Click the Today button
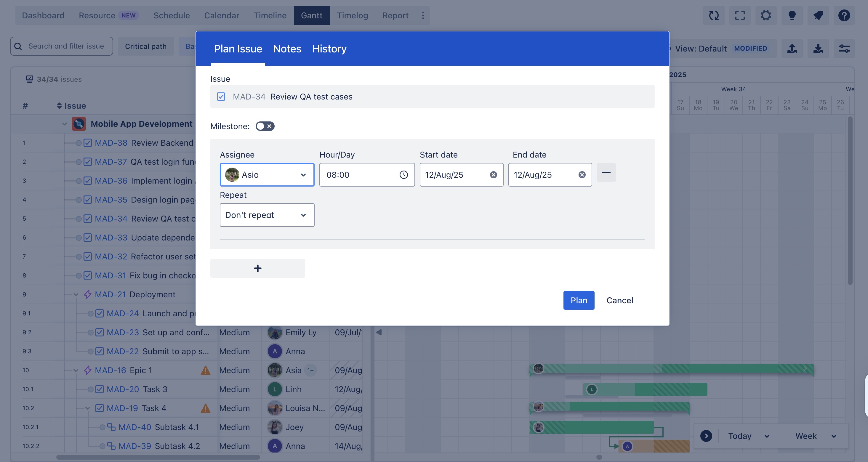The height and width of the screenshot is (462, 868). tap(740, 436)
